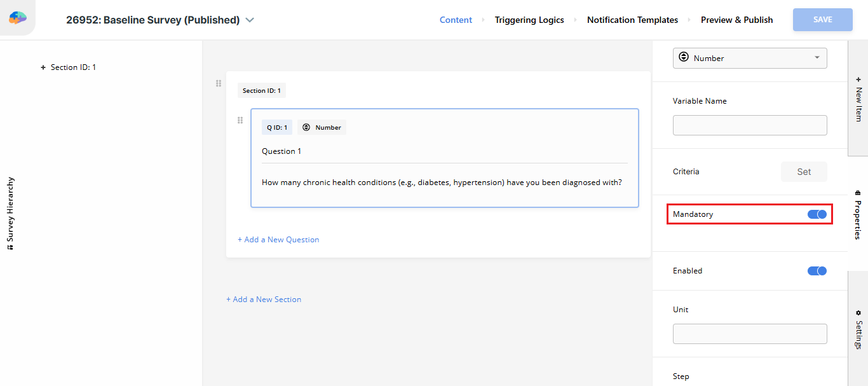Screen dimensions: 868x386
Task: Click the section drag handle icon
Action: click(x=219, y=83)
